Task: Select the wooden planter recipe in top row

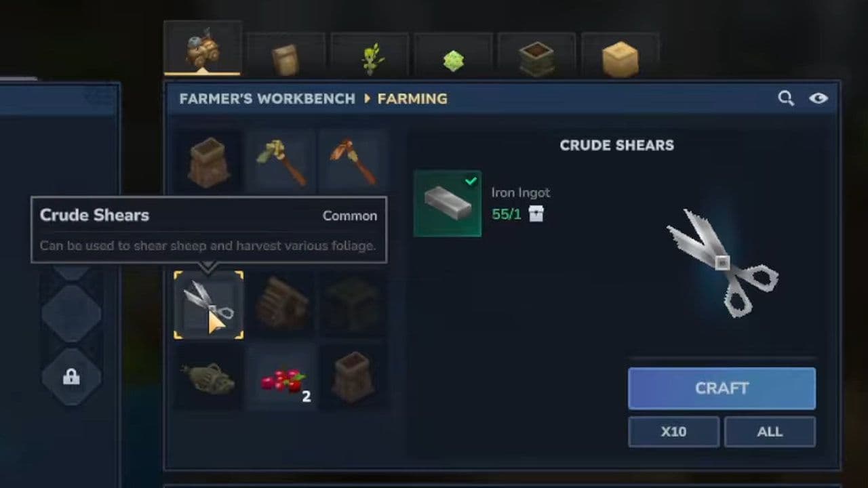Action: click(x=209, y=162)
